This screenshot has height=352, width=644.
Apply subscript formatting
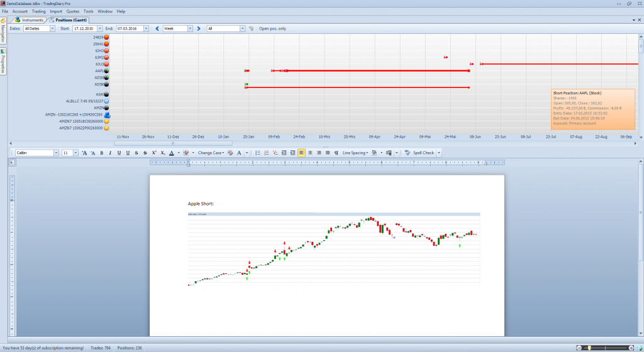tap(163, 153)
